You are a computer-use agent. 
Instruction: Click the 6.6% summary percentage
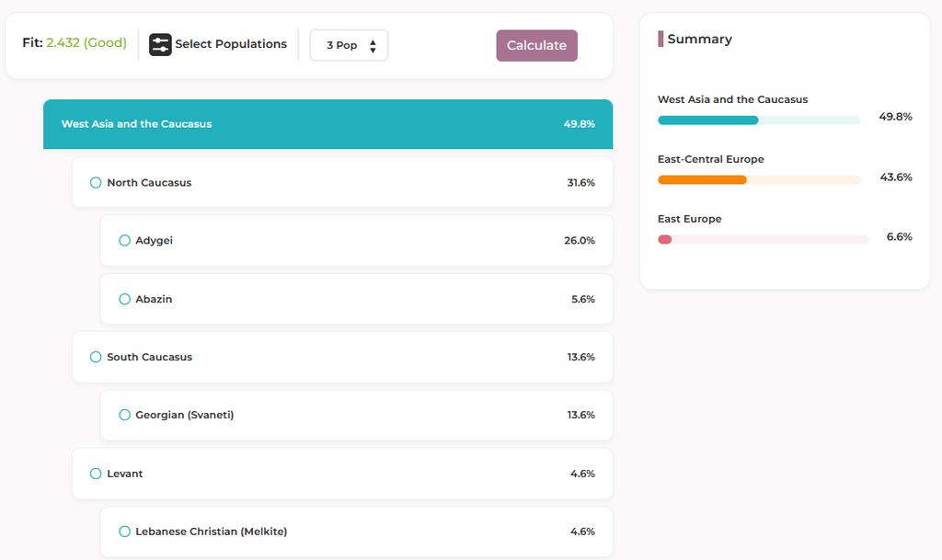900,236
